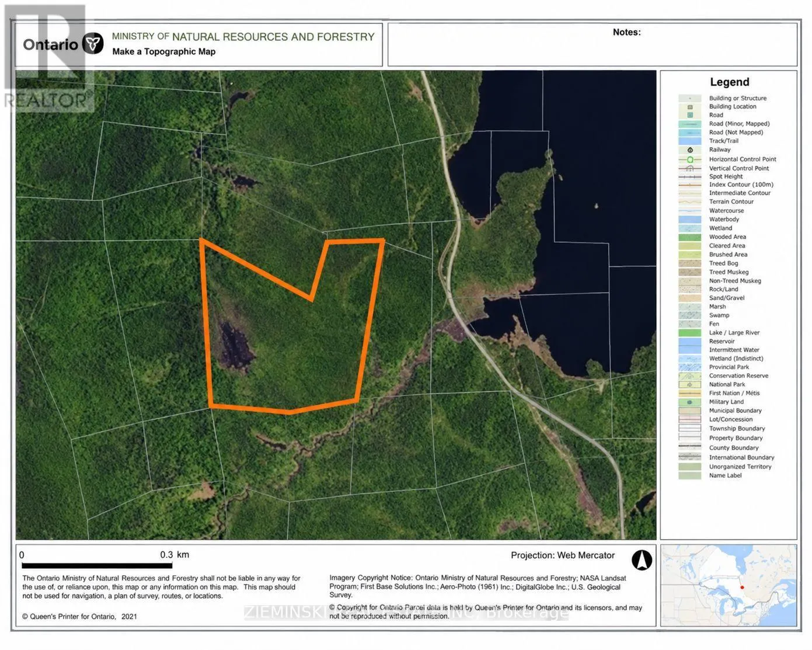Screen dimensions: 812x650
Task: Pick the Lake / Large River swatch
Action: point(690,333)
